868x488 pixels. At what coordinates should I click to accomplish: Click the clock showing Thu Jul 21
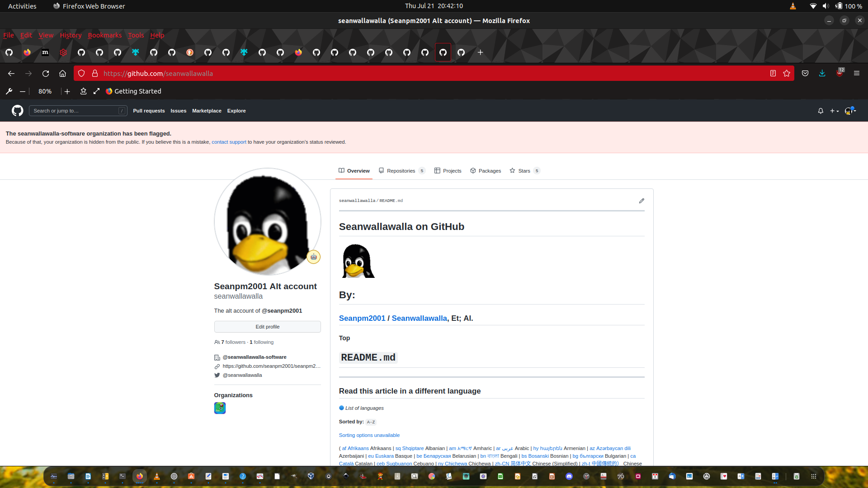click(x=434, y=6)
